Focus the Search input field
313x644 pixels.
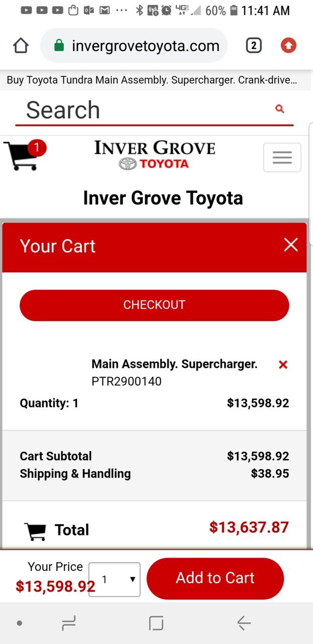click(x=146, y=110)
